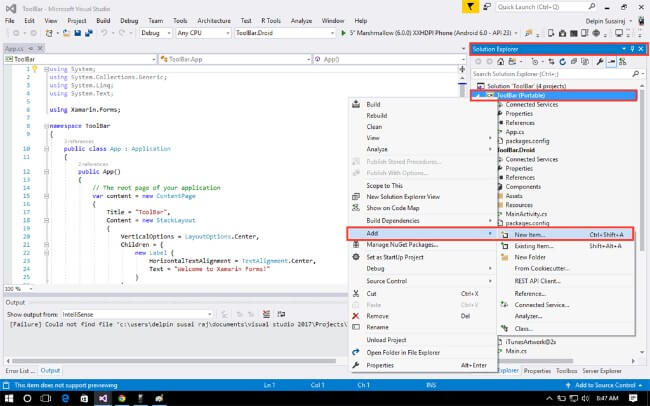Screen dimensions: 650x406
Task: Click Add to Source Control button
Action: [x=604, y=385]
